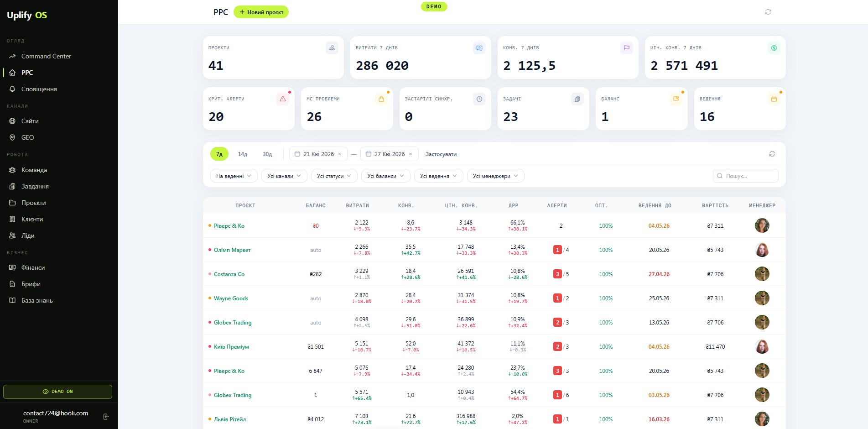Click the Витрати 7 днів card icon
Image resolution: width=868 pixels, height=429 pixels.
pos(479,48)
